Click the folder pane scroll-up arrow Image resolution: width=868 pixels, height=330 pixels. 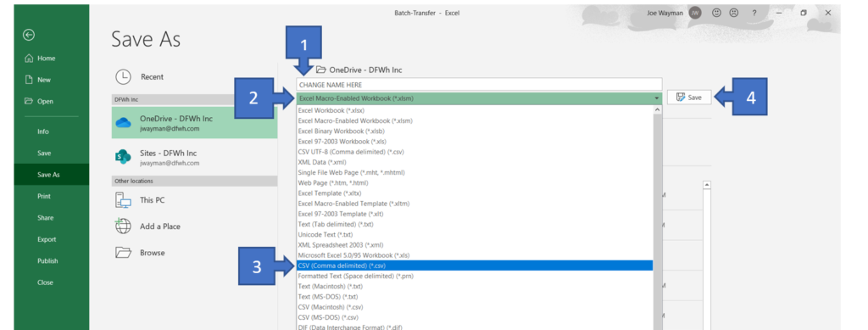pyautogui.click(x=707, y=185)
